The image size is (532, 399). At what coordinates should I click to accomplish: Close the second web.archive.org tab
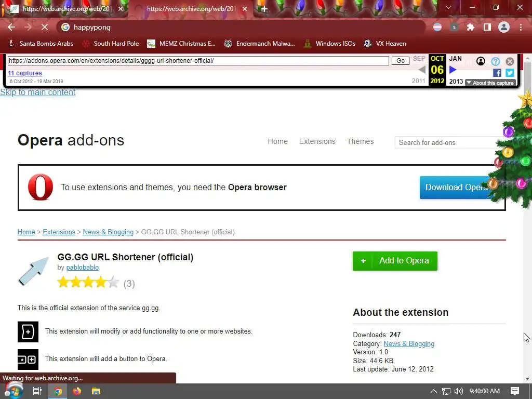(245, 9)
